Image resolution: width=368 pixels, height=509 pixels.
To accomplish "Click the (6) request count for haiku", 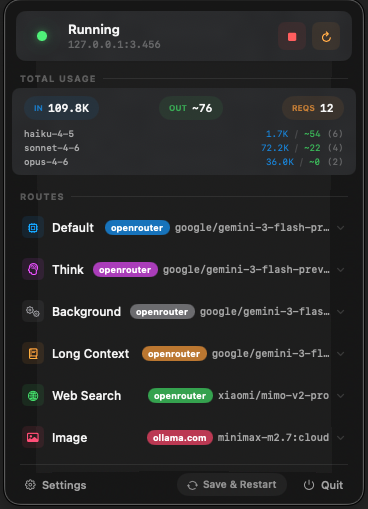I will [335, 134].
